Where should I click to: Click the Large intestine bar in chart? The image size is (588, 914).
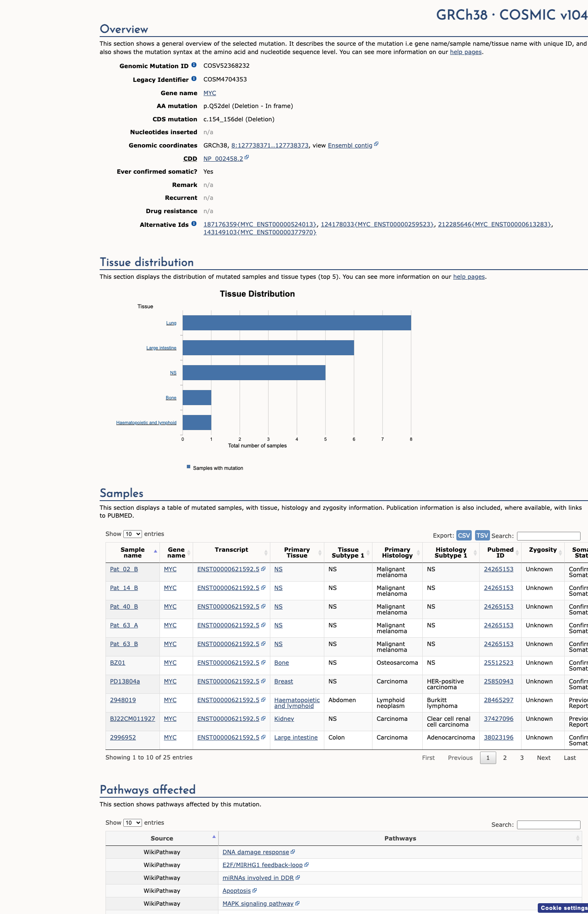point(268,348)
